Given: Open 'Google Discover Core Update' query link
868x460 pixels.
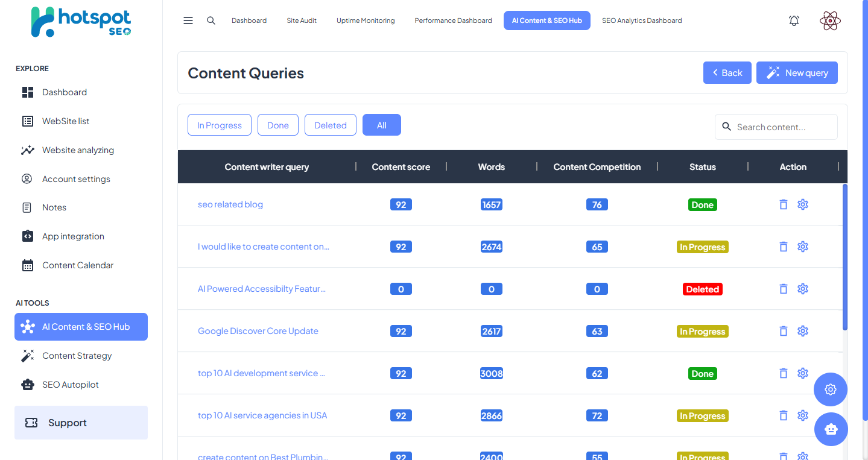Looking at the screenshot, I should pyautogui.click(x=258, y=331).
